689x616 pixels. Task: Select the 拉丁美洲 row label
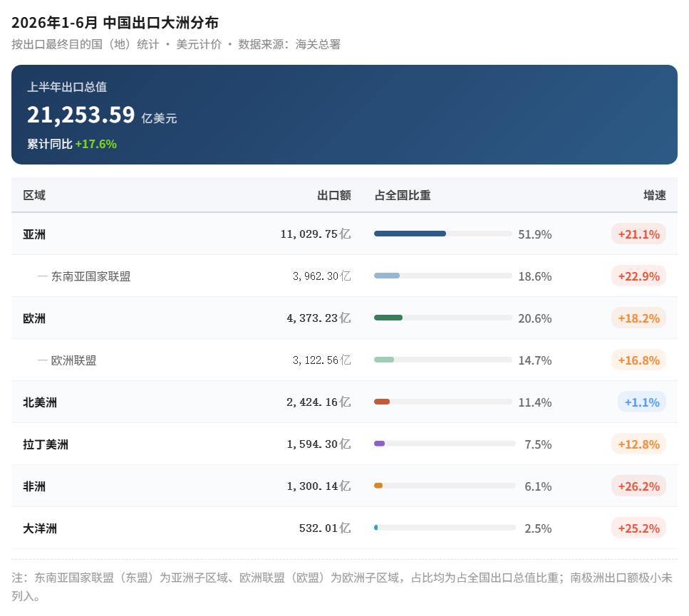[x=46, y=444]
